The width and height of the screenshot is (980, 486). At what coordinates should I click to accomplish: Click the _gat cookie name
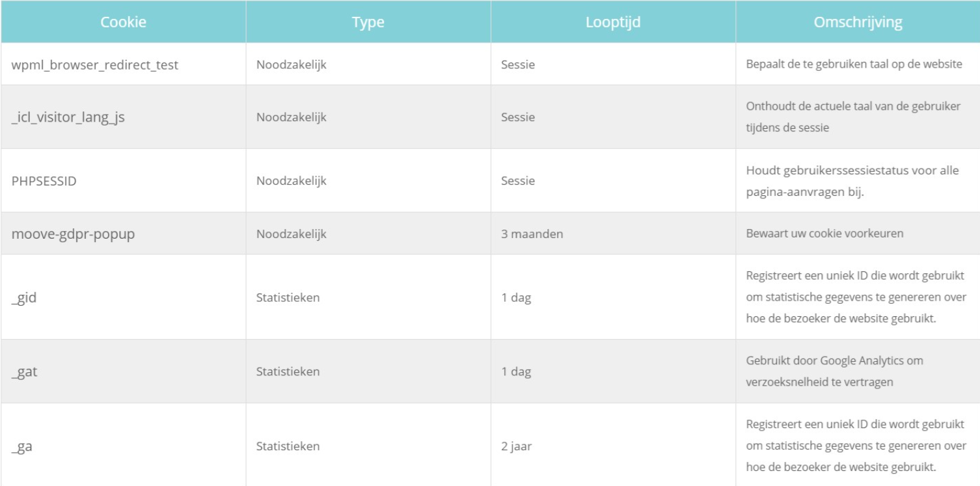click(25, 371)
